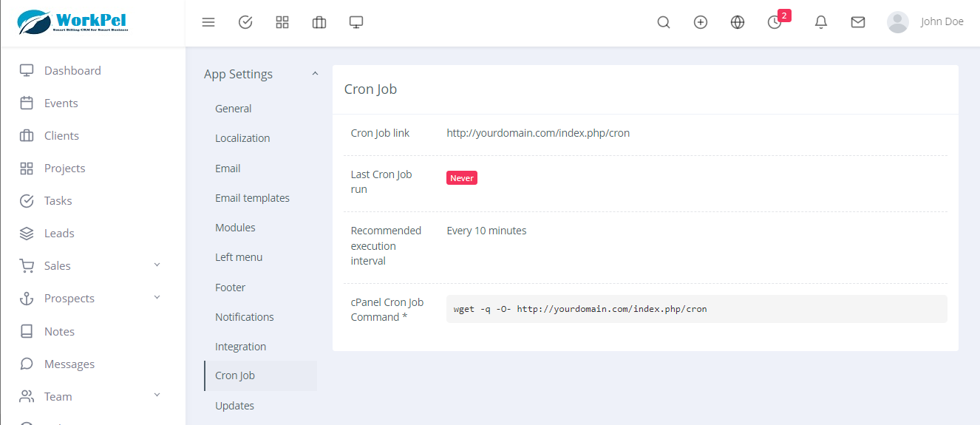This screenshot has height=425, width=980.
Task: Click the Tasks check-circle icon in sidebar
Action: point(27,201)
